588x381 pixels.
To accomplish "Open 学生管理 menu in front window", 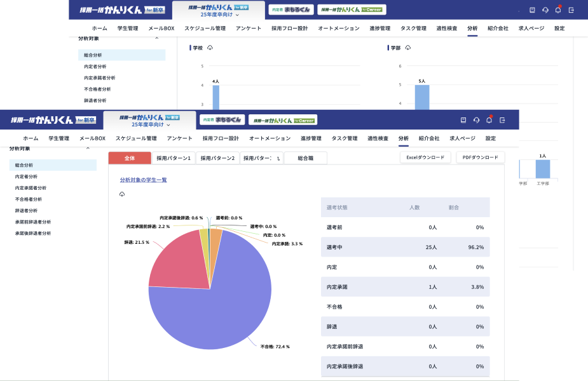I will (x=59, y=138).
